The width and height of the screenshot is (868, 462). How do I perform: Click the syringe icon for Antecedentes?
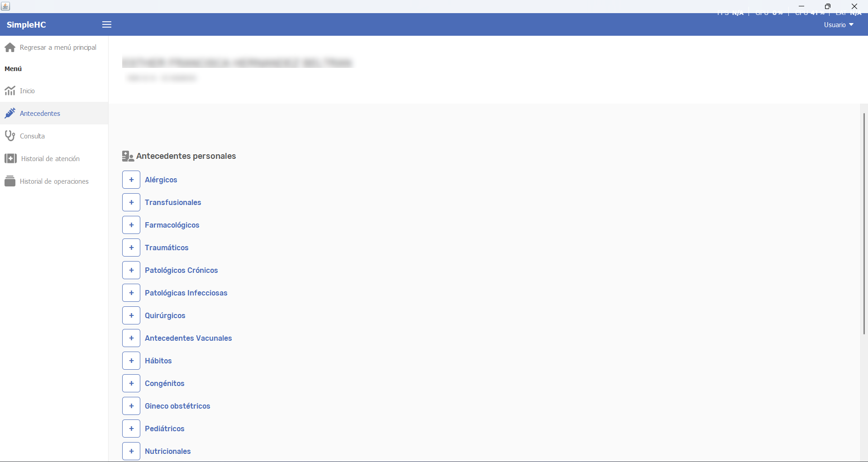tap(10, 114)
